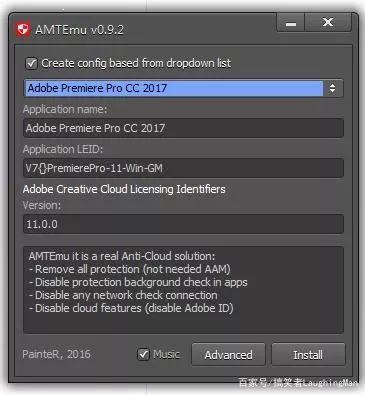Image resolution: width=365 pixels, height=395 pixels.
Task: Disable the Music checkbox
Action: 143,354
